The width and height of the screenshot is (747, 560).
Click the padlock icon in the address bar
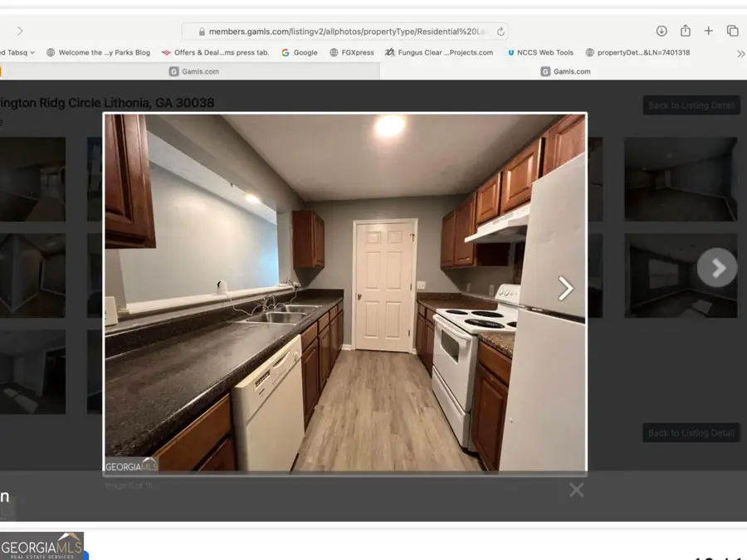pyautogui.click(x=201, y=31)
